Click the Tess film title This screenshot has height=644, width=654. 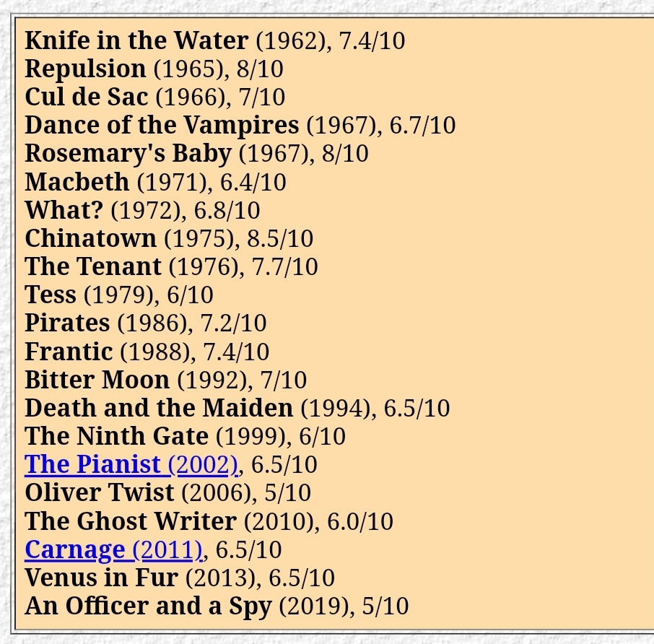click(x=51, y=295)
